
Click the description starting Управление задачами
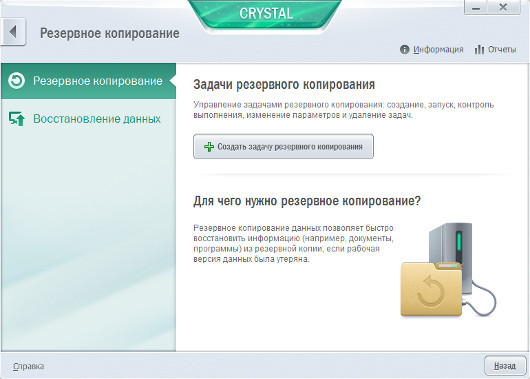[x=343, y=110]
